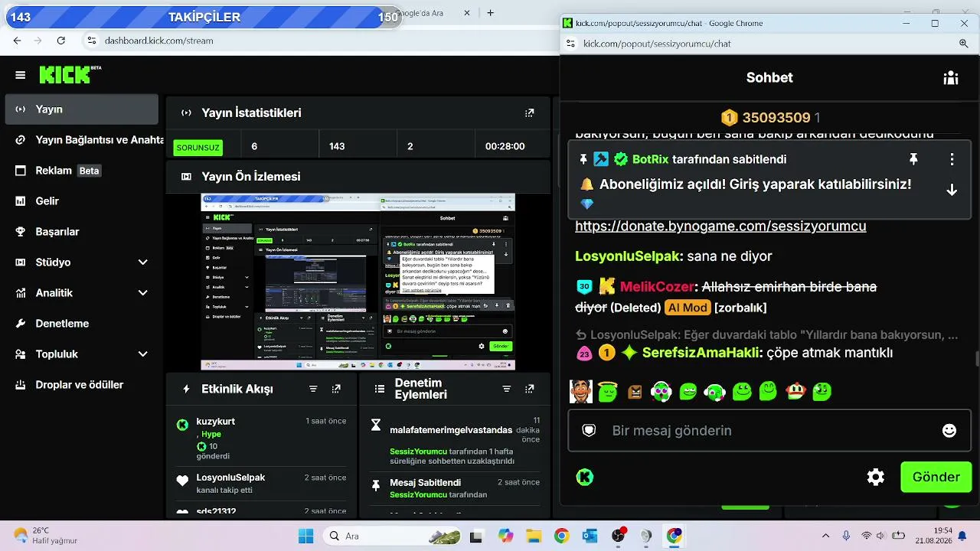980x551 pixels.
Task: Open the Kick dashboard hamburger menu
Action: [x=21, y=75]
